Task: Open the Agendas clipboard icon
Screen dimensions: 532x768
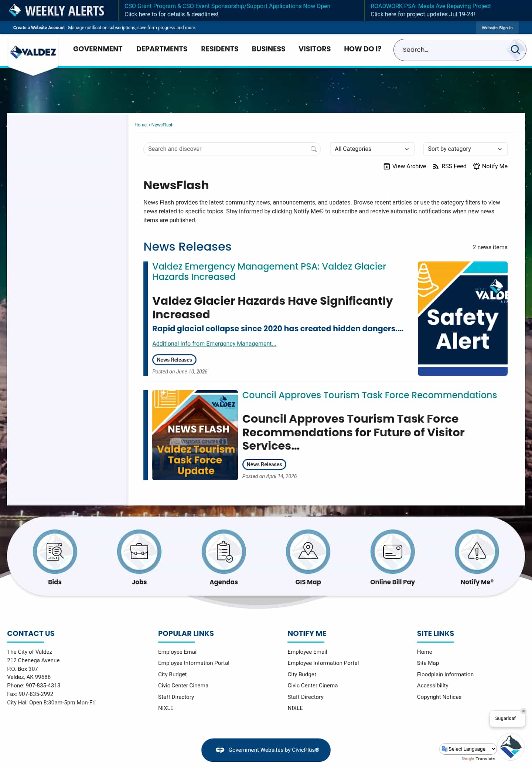Action: [224, 551]
